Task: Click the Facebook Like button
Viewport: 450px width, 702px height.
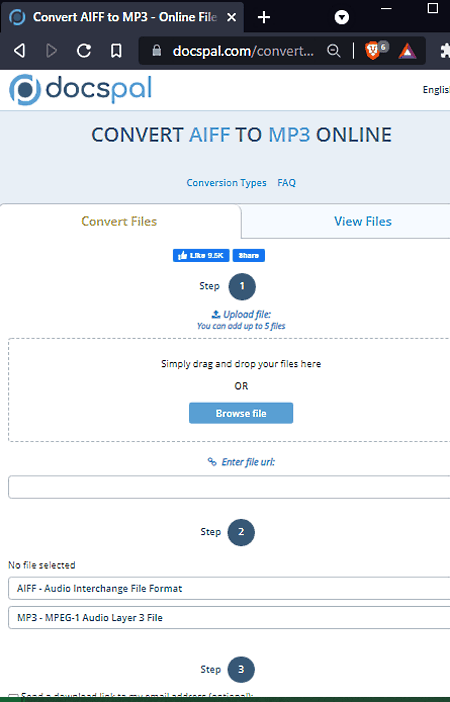Action: pyautogui.click(x=201, y=255)
